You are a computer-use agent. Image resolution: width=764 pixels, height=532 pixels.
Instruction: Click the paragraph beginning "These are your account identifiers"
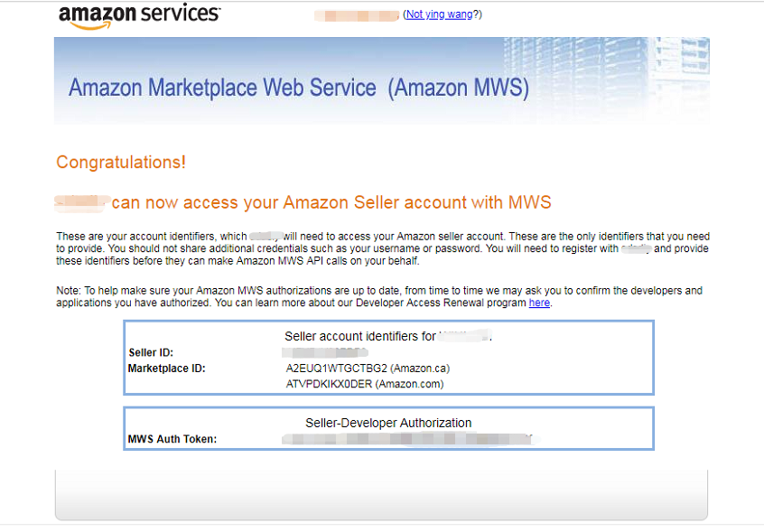383,248
